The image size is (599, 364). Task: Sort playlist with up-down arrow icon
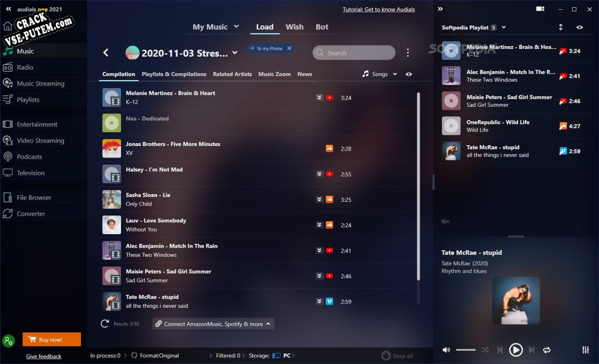(x=561, y=27)
